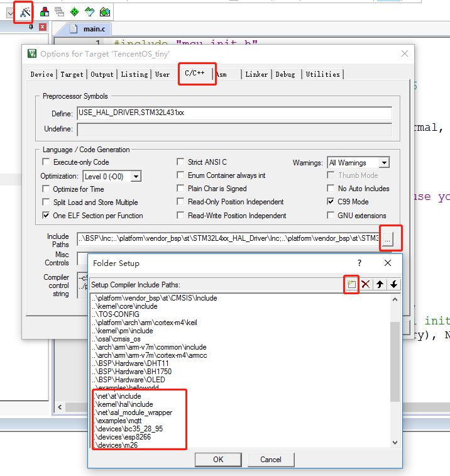
Task: Select path ..\net\at\include
Action: [x=117, y=396]
